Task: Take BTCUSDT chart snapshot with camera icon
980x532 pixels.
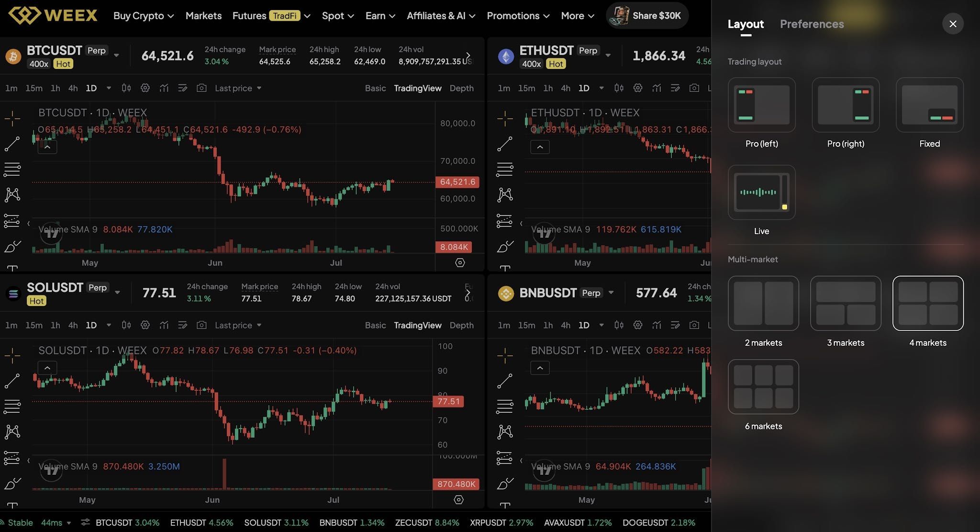Action: click(201, 88)
